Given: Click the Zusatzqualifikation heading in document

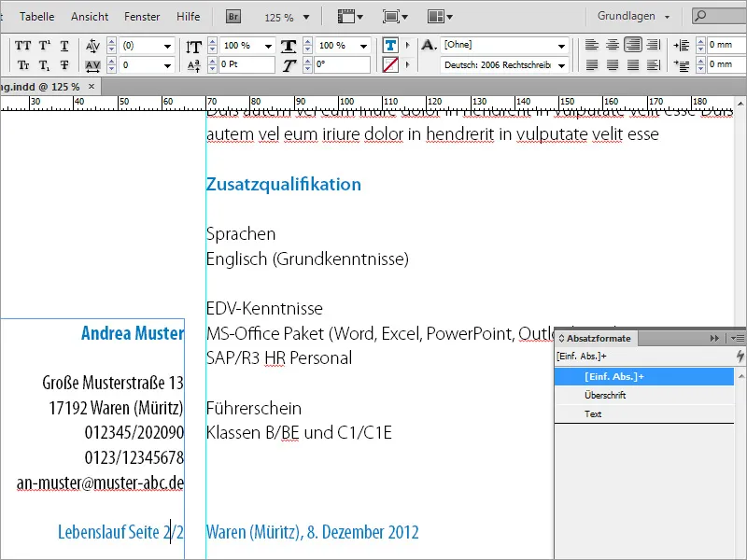Looking at the screenshot, I should (x=284, y=185).
